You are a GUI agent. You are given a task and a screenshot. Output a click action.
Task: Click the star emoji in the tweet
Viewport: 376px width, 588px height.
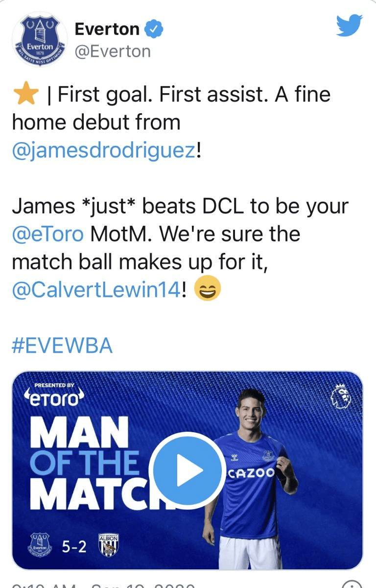[25, 94]
